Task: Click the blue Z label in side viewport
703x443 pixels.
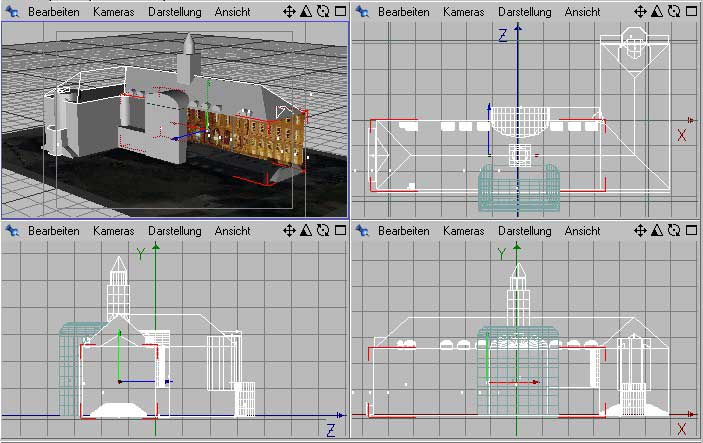Action: (x=331, y=430)
